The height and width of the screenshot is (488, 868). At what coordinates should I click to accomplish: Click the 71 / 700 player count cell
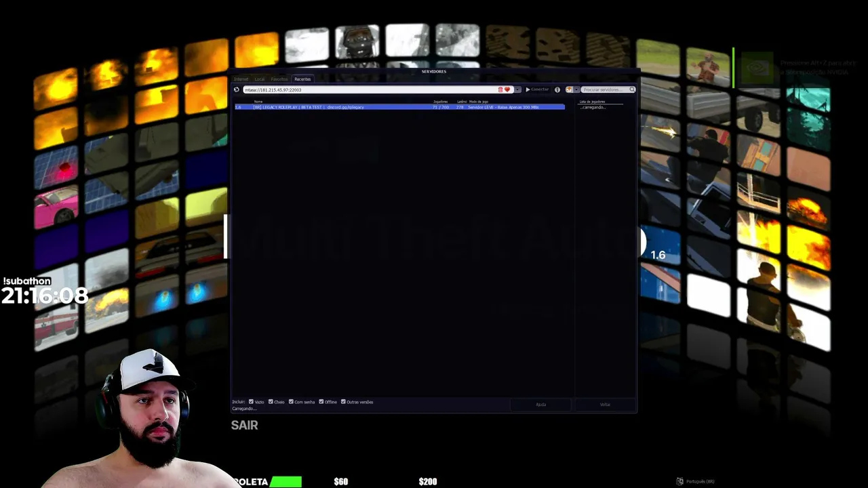(x=441, y=107)
